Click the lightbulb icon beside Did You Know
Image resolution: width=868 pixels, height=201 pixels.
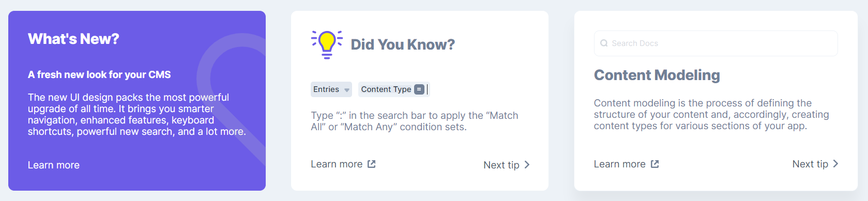327,44
